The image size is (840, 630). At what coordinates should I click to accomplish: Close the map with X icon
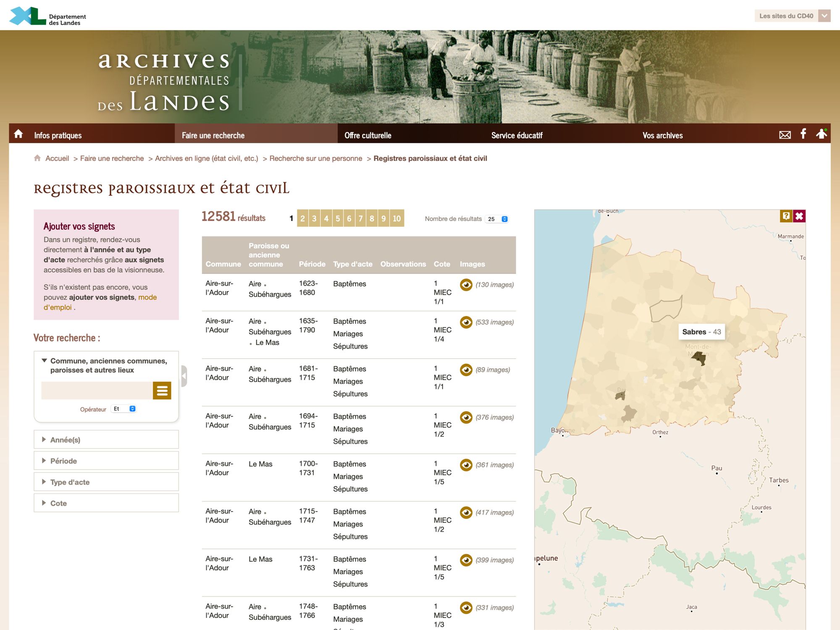tap(799, 216)
